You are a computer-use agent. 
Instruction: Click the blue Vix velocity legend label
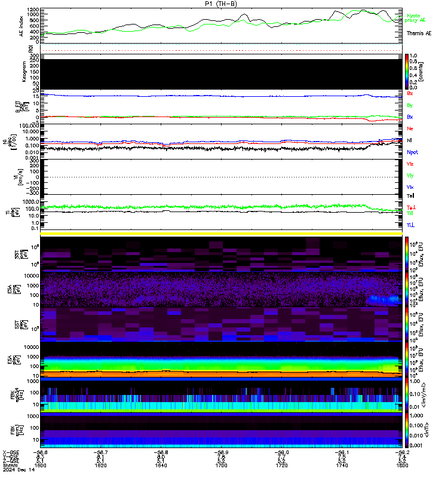pyautogui.click(x=410, y=187)
